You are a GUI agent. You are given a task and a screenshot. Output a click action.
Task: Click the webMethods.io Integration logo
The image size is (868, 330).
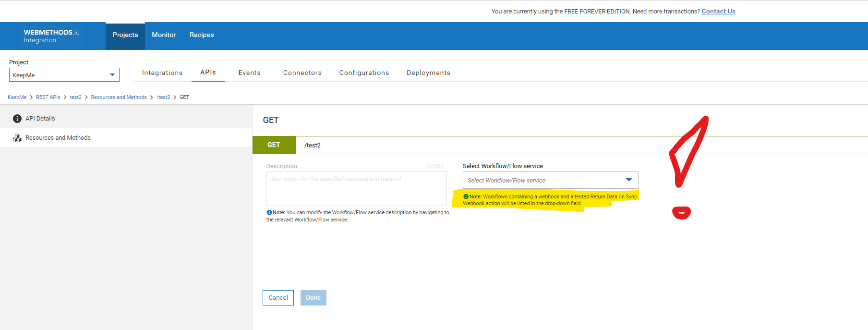tap(51, 36)
